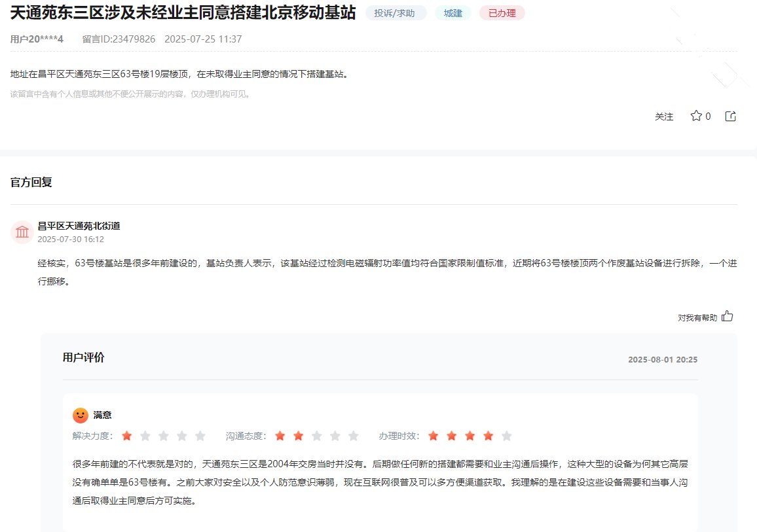Click the share icon beside the star
The height and width of the screenshot is (532, 757).
pyautogui.click(x=730, y=116)
